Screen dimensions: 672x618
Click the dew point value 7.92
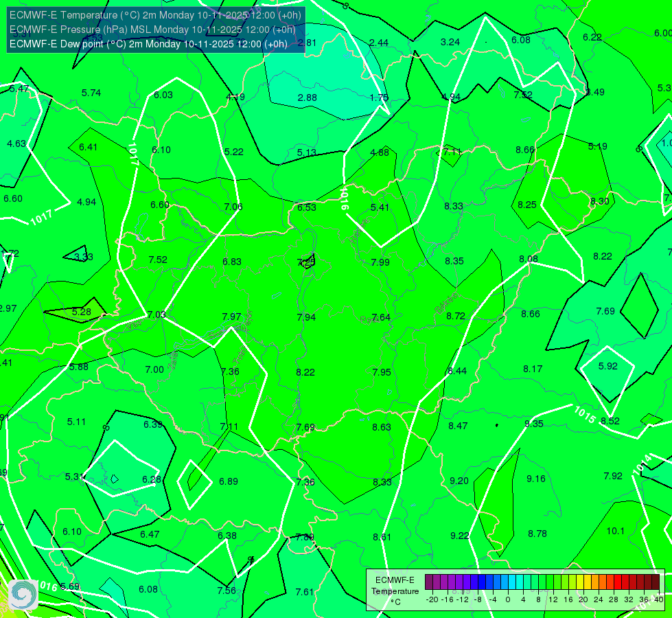click(x=613, y=476)
